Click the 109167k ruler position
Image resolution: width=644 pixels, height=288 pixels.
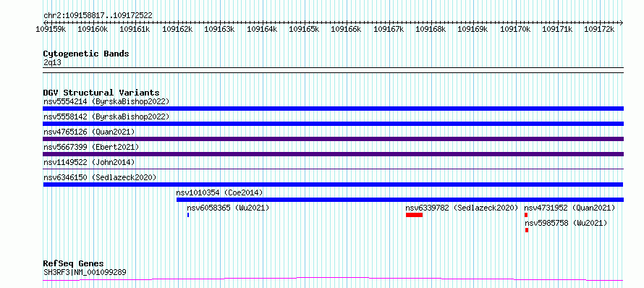tap(389, 29)
